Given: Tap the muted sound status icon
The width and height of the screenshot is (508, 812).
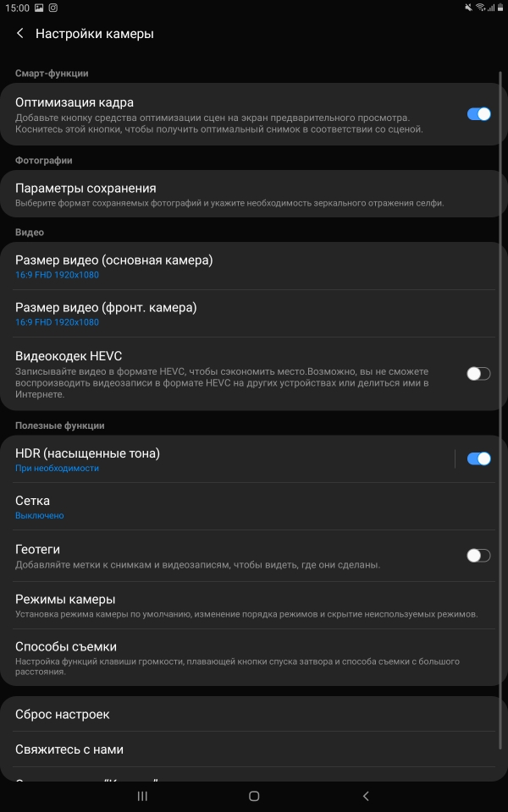Looking at the screenshot, I should click(x=468, y=8).
